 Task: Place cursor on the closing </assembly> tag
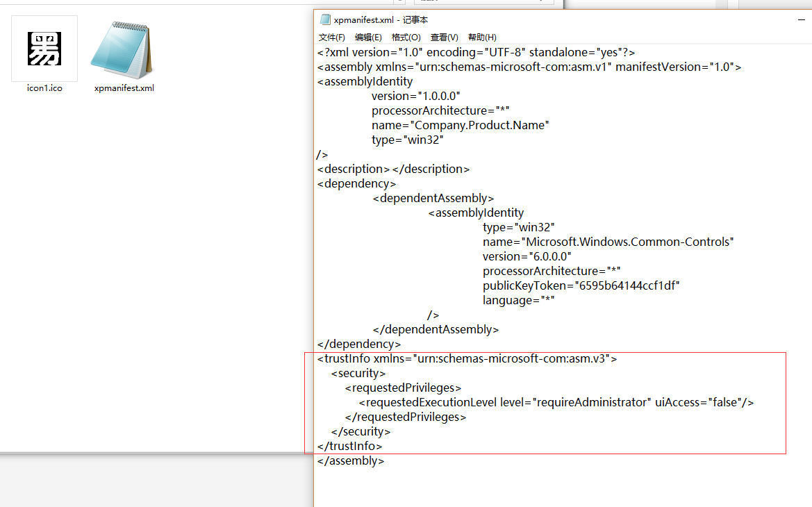(x=351, y=460)
